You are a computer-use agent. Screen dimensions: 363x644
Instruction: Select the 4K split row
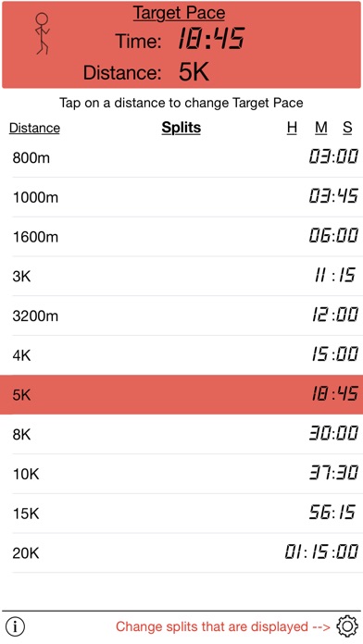(181, 355)
